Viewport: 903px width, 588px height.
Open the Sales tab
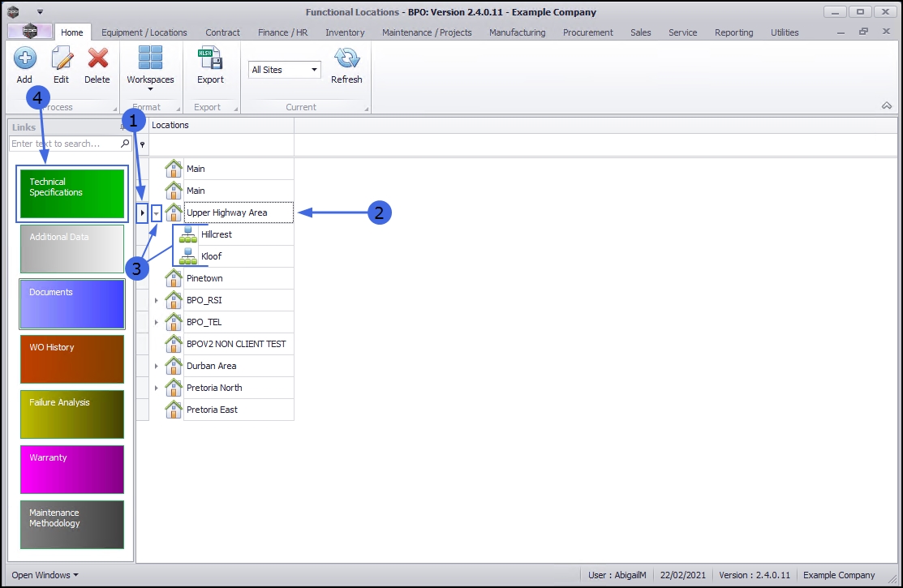[x=640, y=32]
